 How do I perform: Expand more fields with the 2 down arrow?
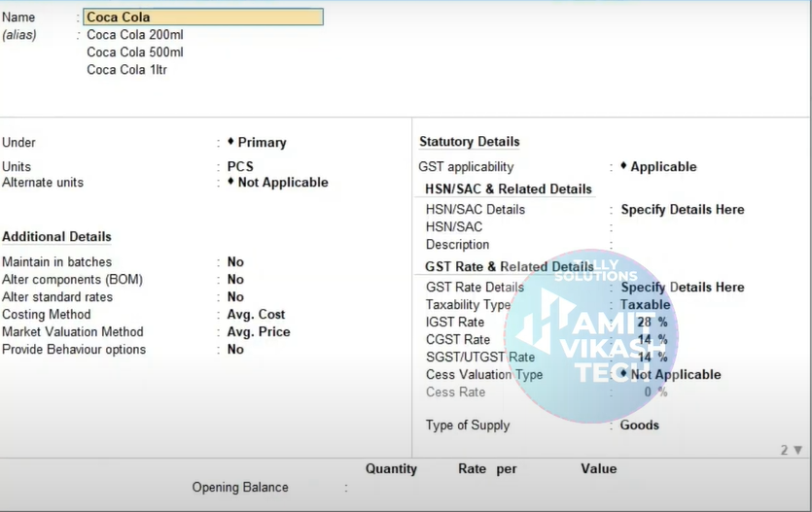click(792, 451)
